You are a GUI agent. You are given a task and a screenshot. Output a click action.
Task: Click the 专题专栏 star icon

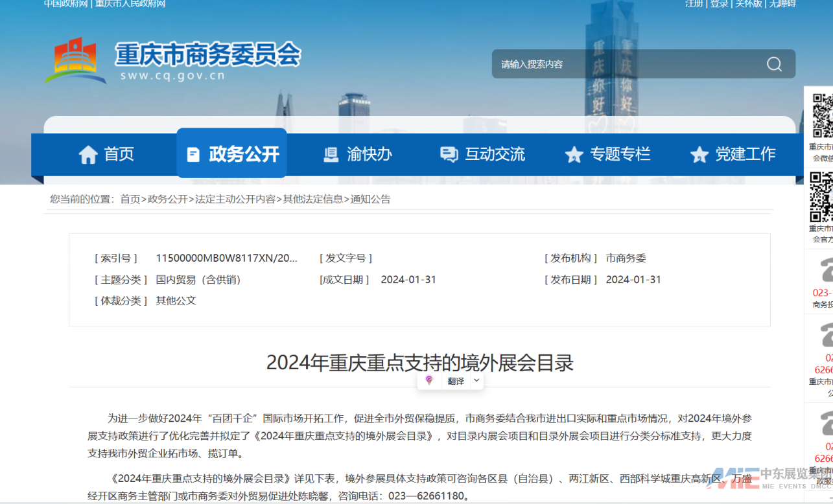[x=574, y=155]
